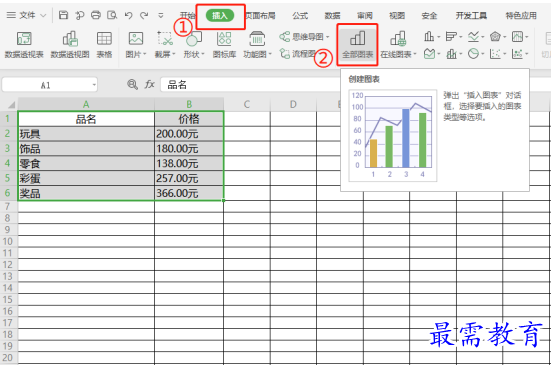Expand the 功能图 dropdown

point(270,54)
